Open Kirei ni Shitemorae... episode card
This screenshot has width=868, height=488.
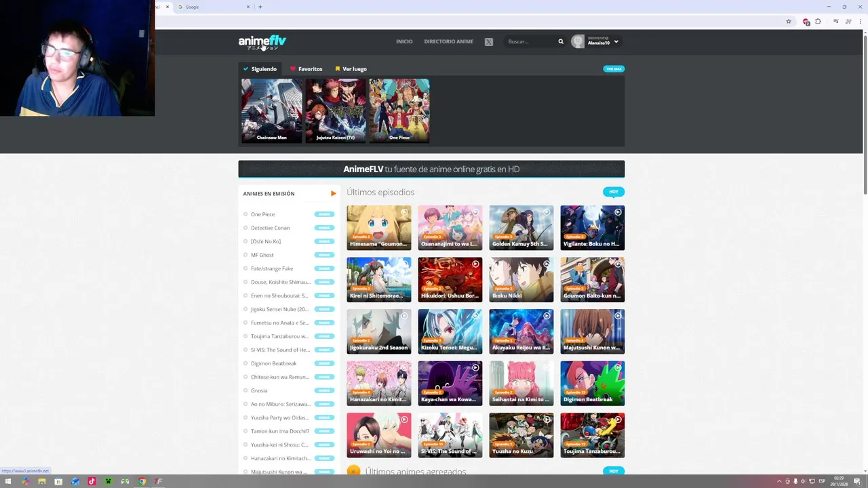[x=379, y=279]
